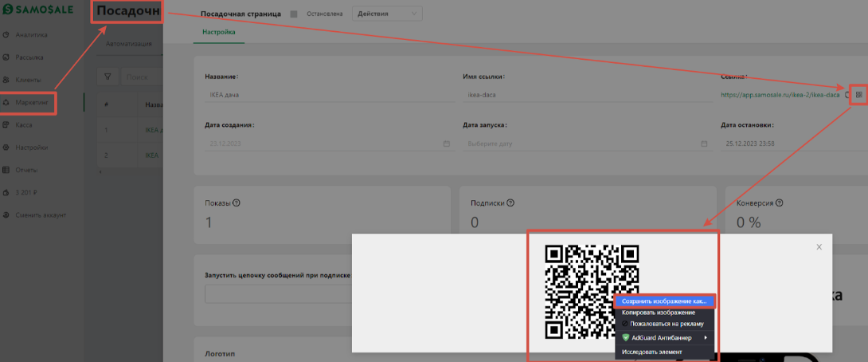Go to Клиенты in sidebar
The height and width of the screenshot is (362, 868).
(x=28, y=80)
